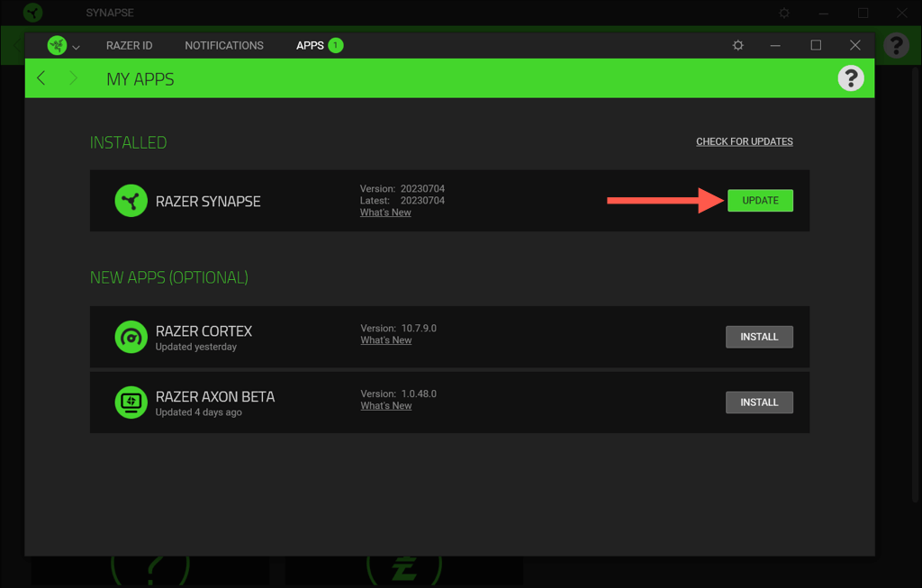Click Latest: 20230704 text
This screenshot has width=922, height=588.
[402, 201]
